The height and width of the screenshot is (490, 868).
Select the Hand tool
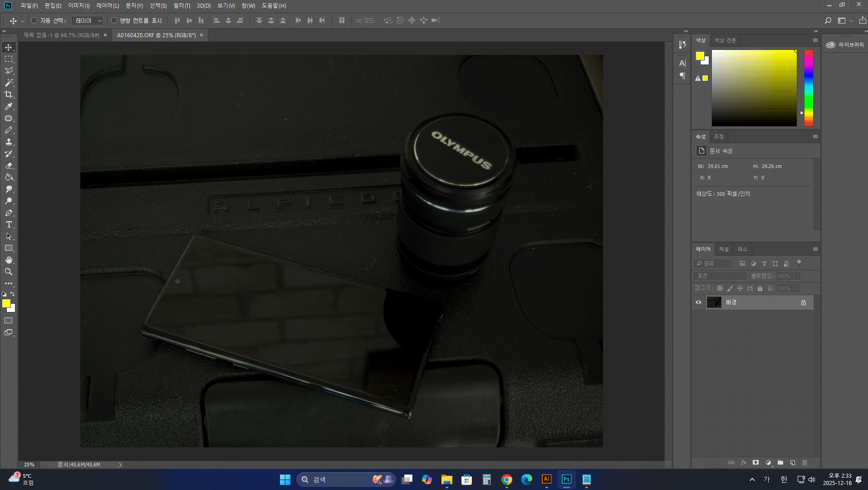click(9, 260)
